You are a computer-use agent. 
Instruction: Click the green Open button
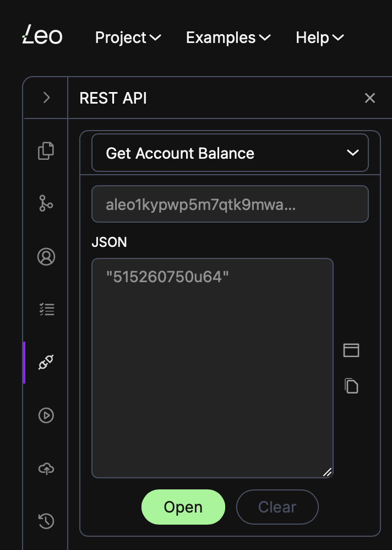(x=183, y=507)
